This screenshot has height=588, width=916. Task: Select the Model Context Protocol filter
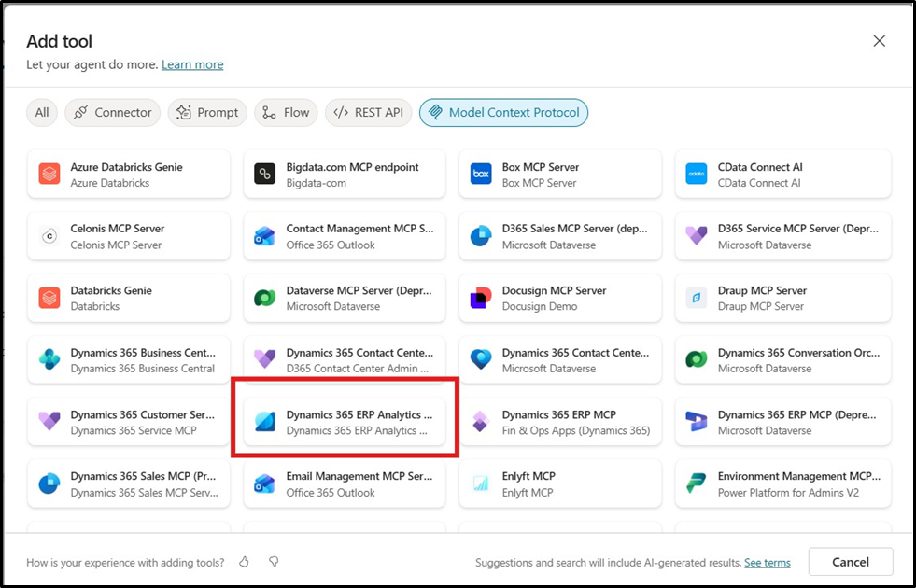(x=503, y=113)
